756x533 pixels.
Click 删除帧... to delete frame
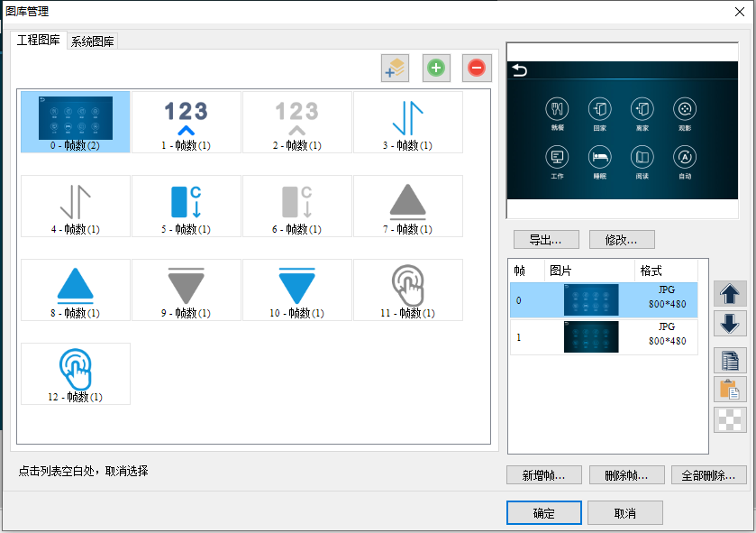pos(627,475)
